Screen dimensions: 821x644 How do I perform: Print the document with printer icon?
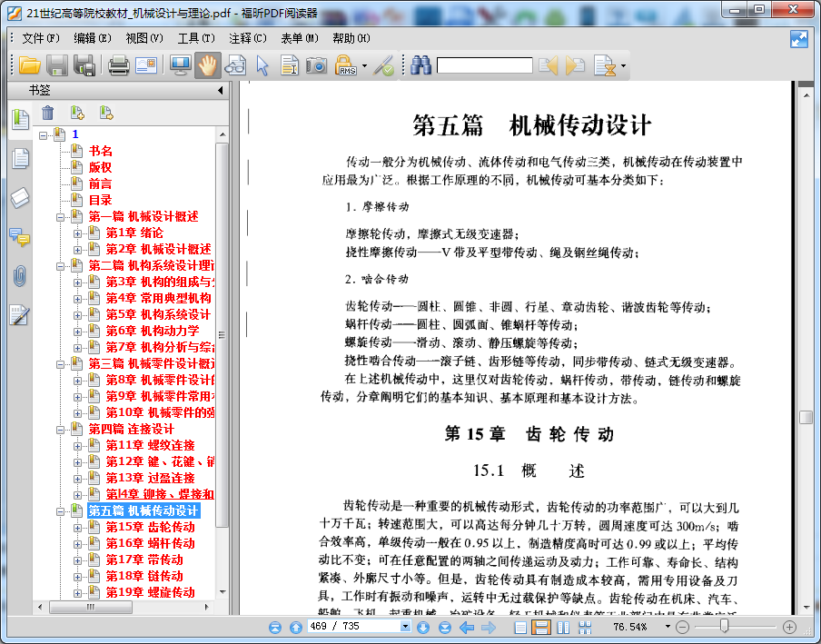tap(118, 65)
